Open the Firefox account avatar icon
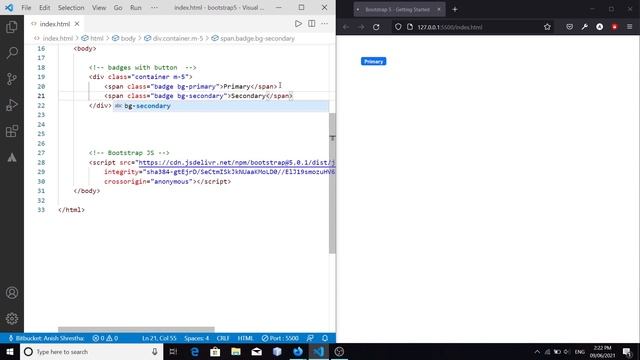This screenshot has height=360, width=640. pyautogui.click(x=600, y=27)
